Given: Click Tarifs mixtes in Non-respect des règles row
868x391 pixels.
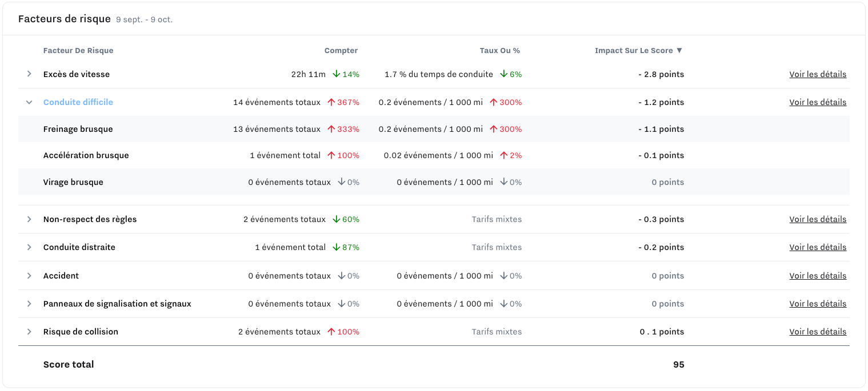Looking at the screenshot, I should tap(497, 219).
